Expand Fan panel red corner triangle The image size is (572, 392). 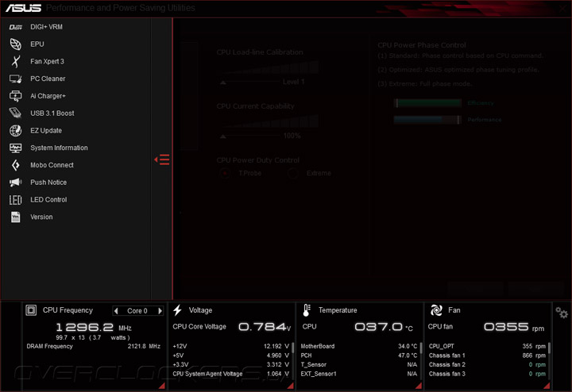point(547,386)
